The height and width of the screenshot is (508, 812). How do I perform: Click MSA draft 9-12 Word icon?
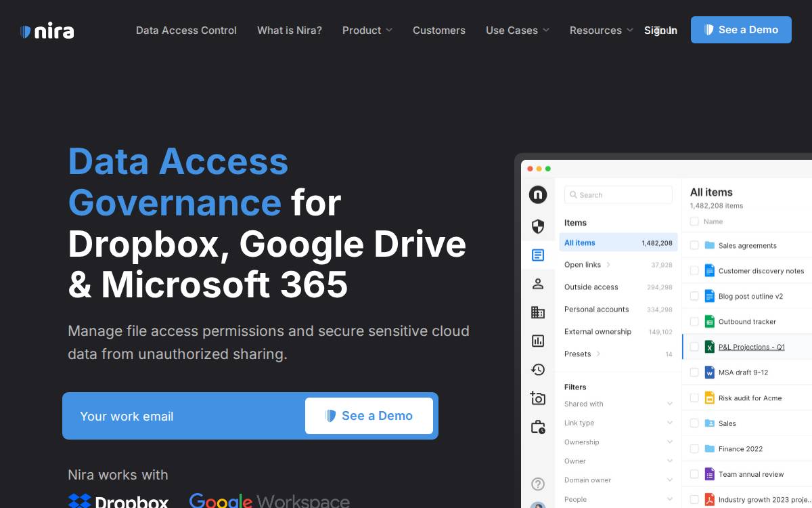(710, 372)
